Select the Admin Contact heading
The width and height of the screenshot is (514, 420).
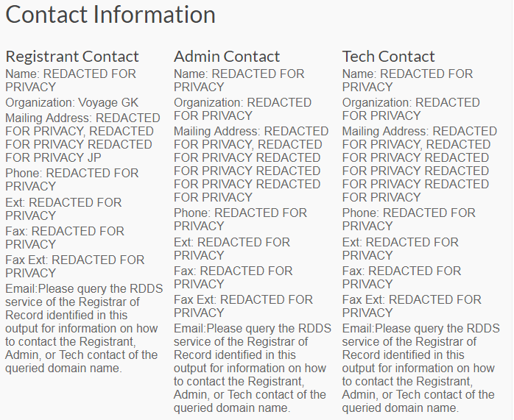(227, 57)
